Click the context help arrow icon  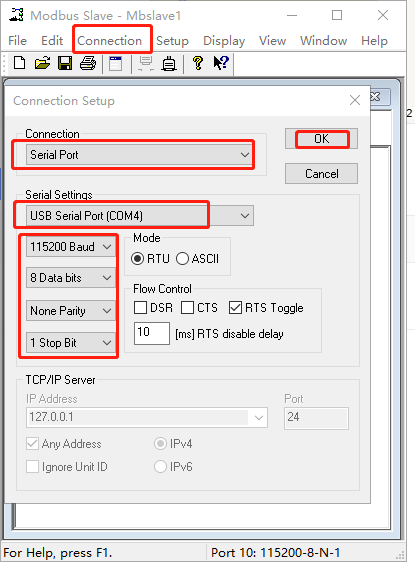click(x=221, y=63)
